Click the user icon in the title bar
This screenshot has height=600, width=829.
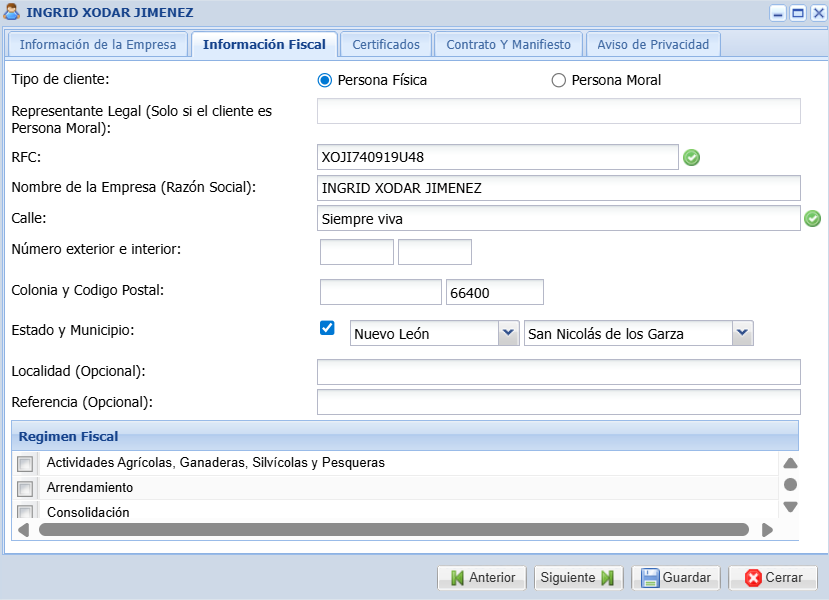(12, 13)
